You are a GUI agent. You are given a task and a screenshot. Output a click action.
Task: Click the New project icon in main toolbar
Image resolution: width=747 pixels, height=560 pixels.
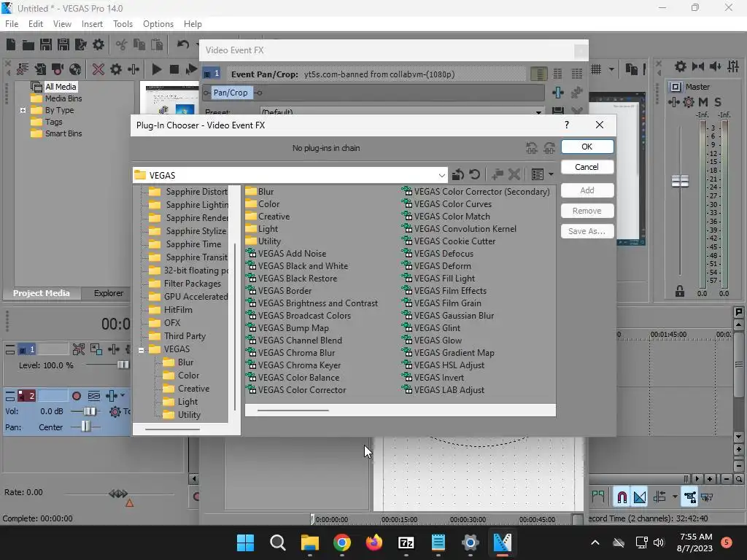point(11,44)
